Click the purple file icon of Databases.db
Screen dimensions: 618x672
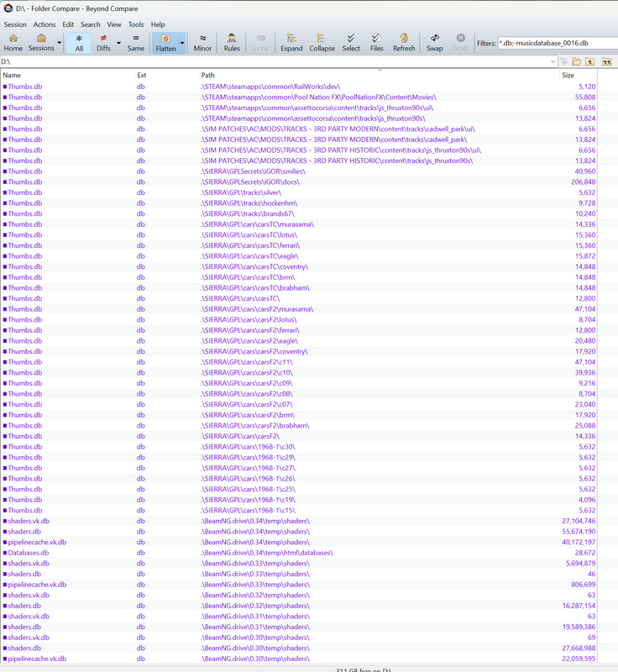coord(5,553)
